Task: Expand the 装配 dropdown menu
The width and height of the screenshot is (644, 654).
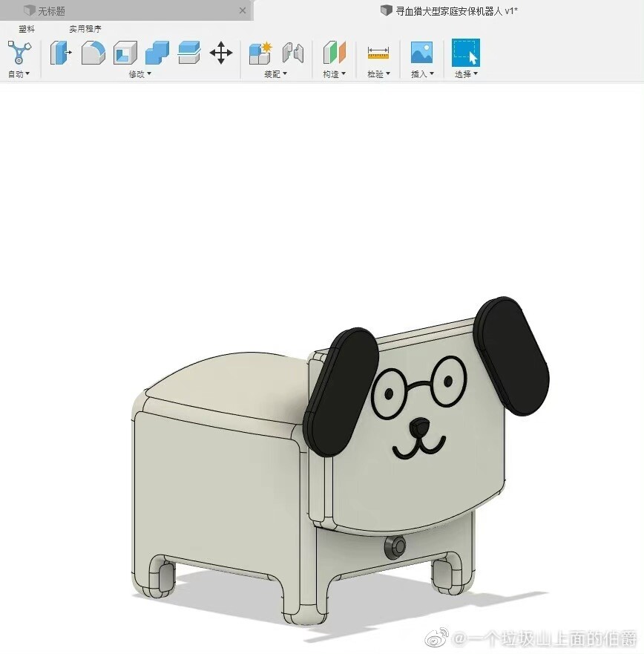Action: 275,74
